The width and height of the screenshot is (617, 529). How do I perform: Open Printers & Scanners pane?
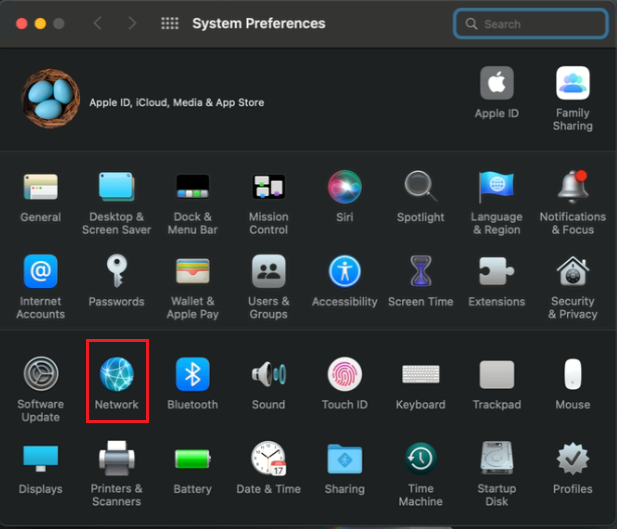(x=116, y=460)
